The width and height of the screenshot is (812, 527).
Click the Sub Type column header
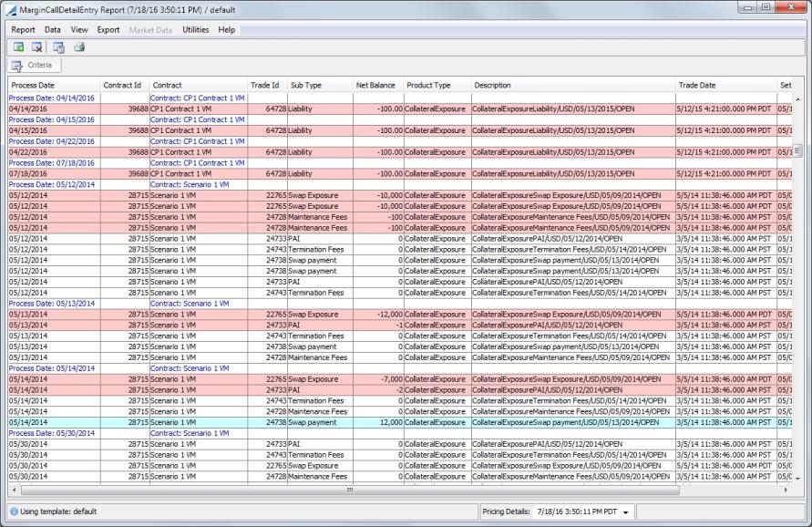tap(320, 85)
